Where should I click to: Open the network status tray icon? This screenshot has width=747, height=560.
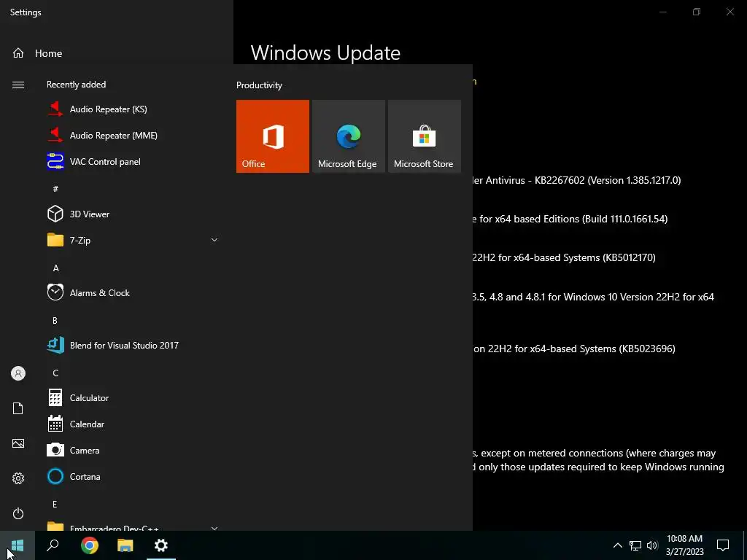click(635, 545)
